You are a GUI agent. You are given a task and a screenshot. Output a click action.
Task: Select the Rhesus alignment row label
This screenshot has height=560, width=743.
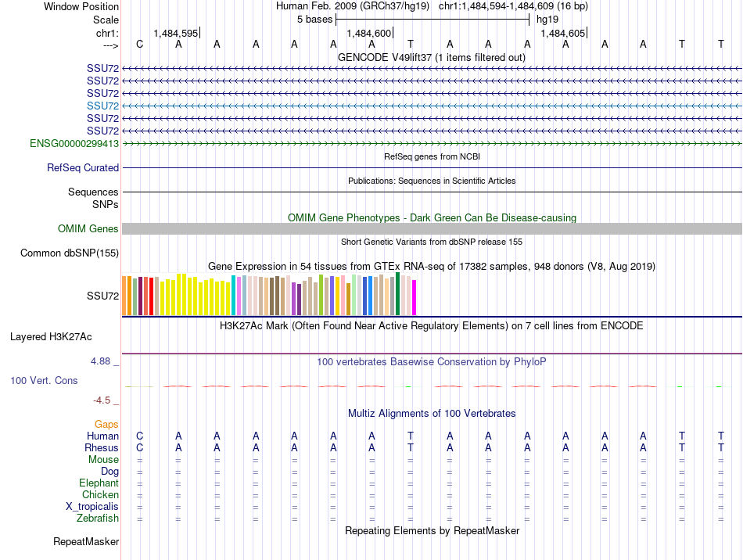(102, 447)
